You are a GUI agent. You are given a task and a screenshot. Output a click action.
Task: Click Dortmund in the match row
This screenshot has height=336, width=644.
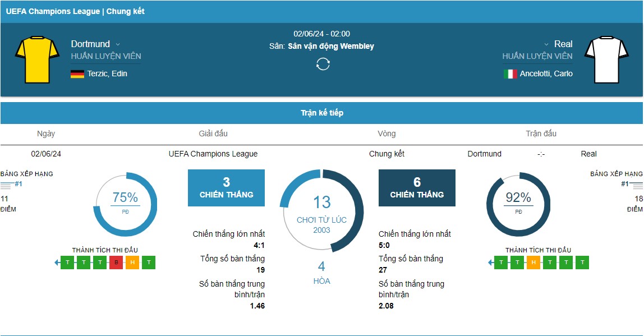pyautogui.click(x=484, y=154)
